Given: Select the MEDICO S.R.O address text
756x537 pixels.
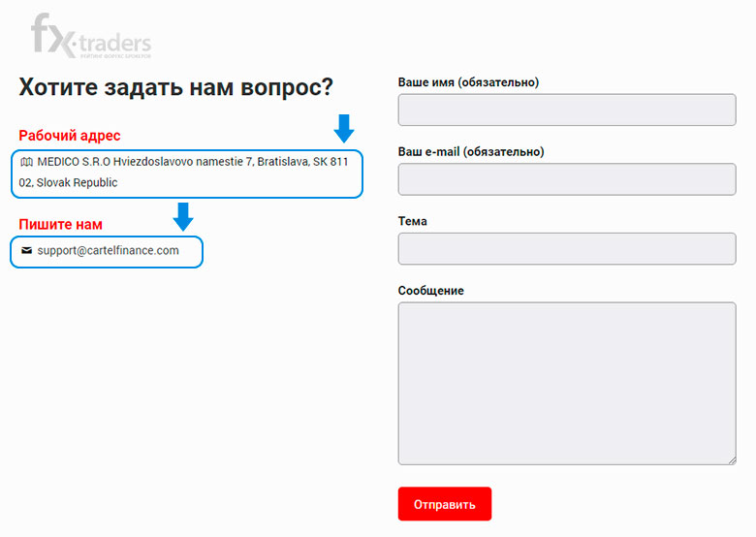Looking at the screenshot, I should point(184,173).
